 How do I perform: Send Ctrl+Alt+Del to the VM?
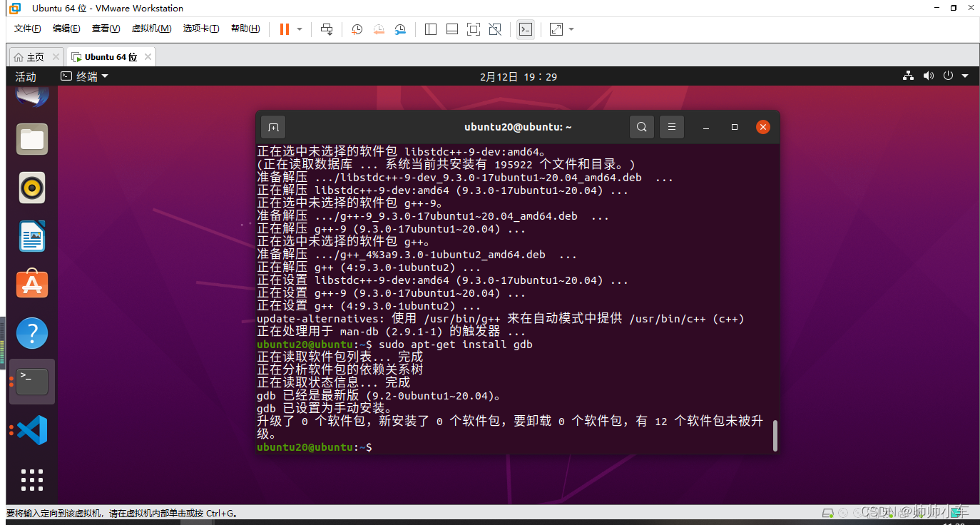pyautogui.click(x=327, y=29)
